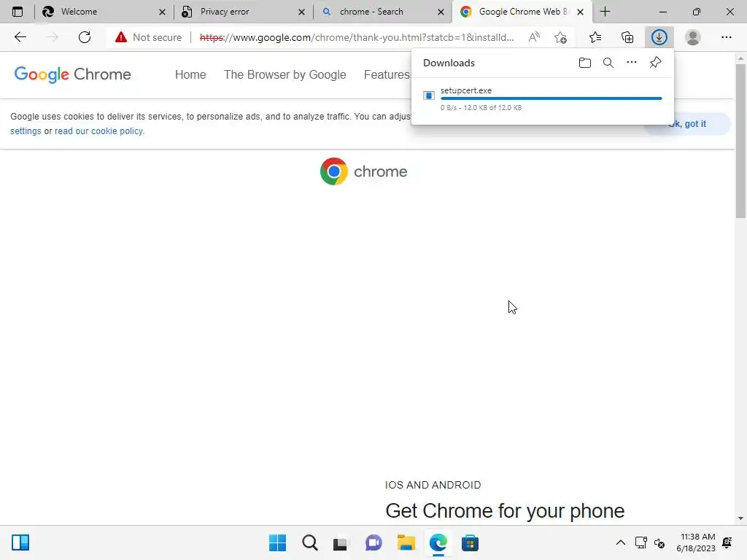Open the clock showing 11:38 AM
The image size is (747, 560).
point(696,542)
